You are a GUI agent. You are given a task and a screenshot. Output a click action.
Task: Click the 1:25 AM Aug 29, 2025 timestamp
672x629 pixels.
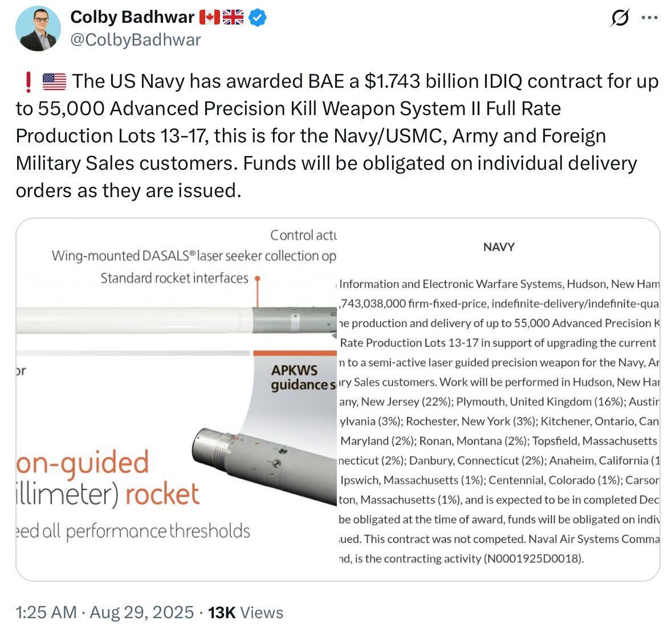(x=105, y=612)
